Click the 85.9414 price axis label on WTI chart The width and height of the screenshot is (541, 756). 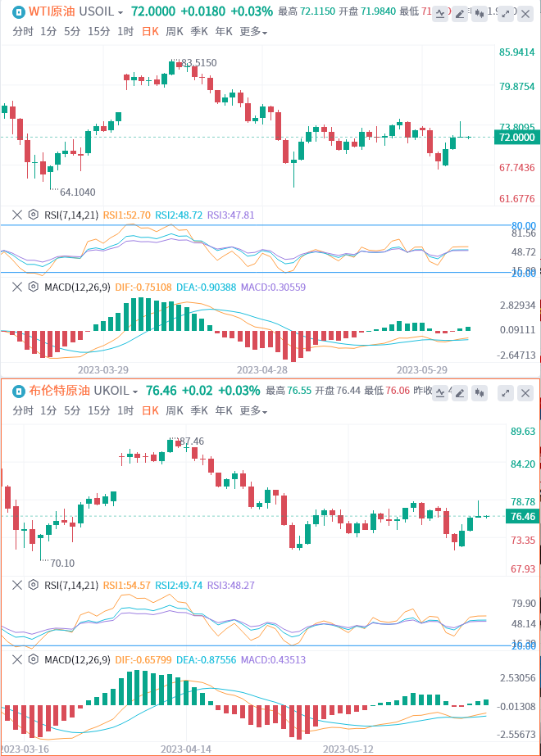(517, 52)
